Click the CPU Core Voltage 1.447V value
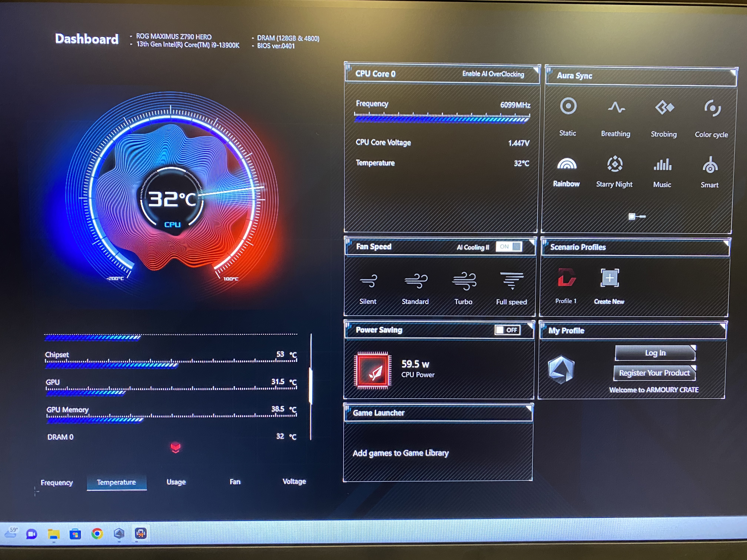The height and width of the screenshot is (560, 747). point(519,143)
